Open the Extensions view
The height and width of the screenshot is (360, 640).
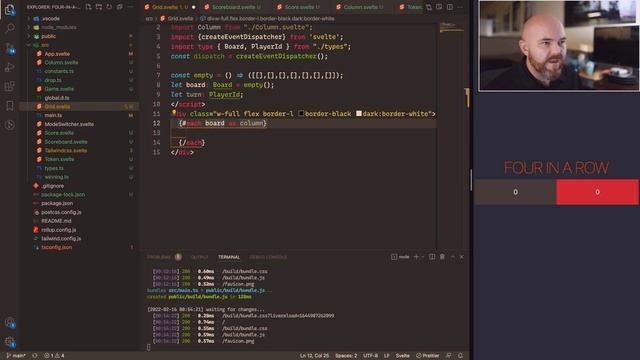click(x=10, y=87)
